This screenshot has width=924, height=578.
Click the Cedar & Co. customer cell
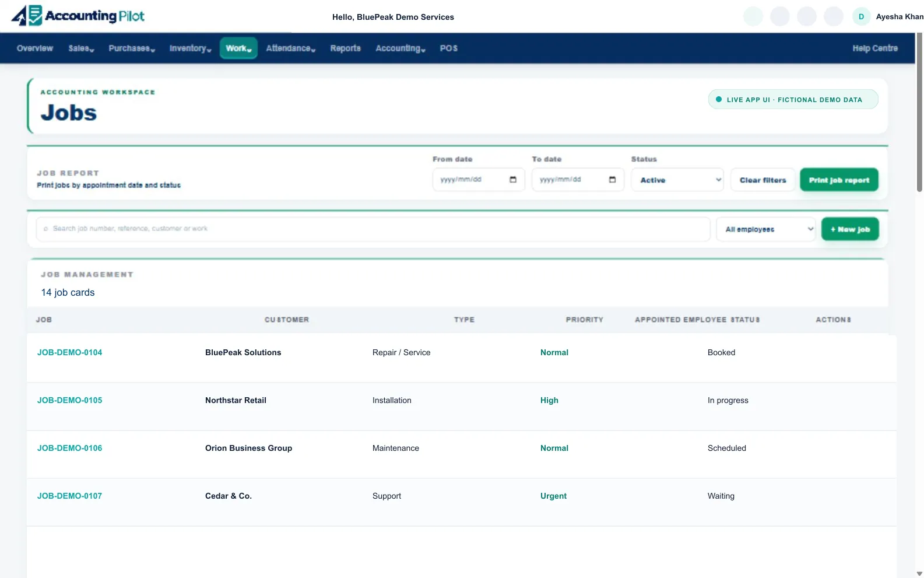coord(229,496)
